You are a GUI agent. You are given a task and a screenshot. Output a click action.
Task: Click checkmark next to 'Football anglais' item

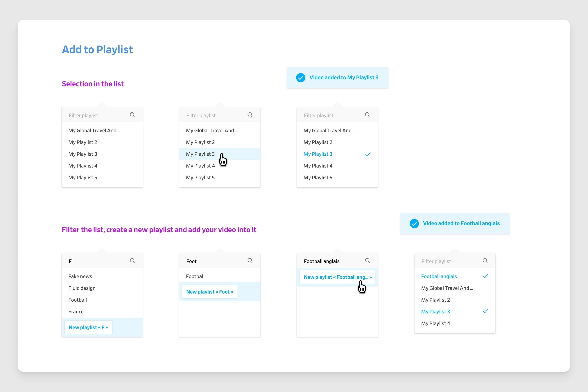tap(485, 276)
